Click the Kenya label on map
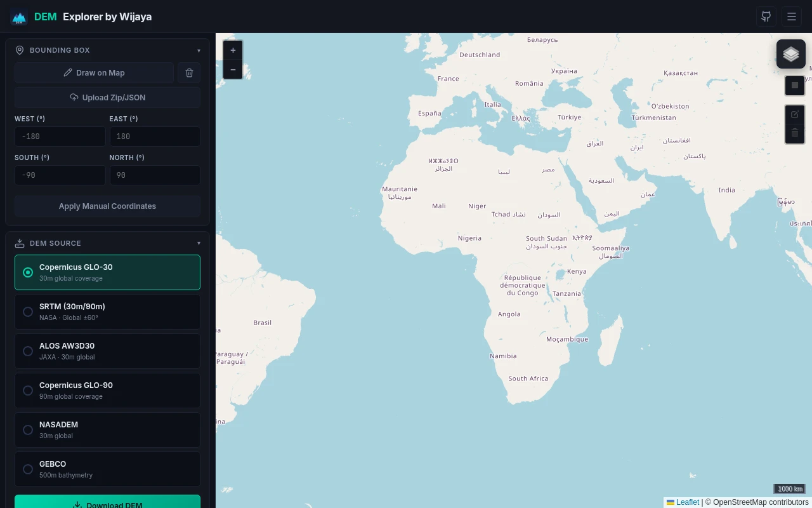Viewport: 812px width, 508px height. pyautogui.click(x=577, y=271)
